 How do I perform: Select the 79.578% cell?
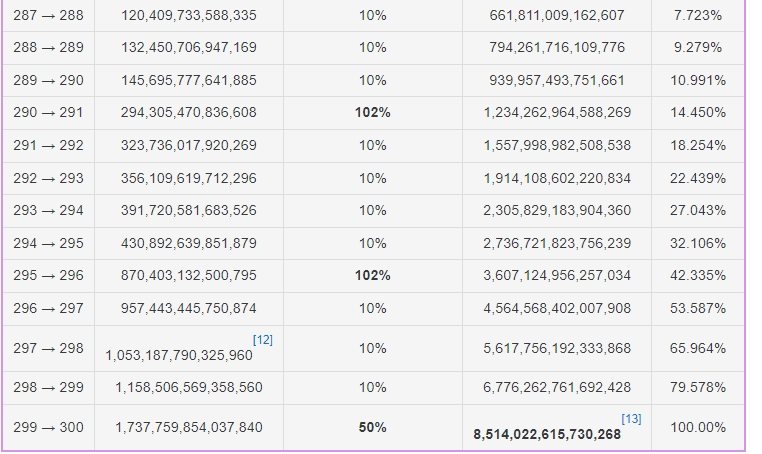tap(698, 387)
